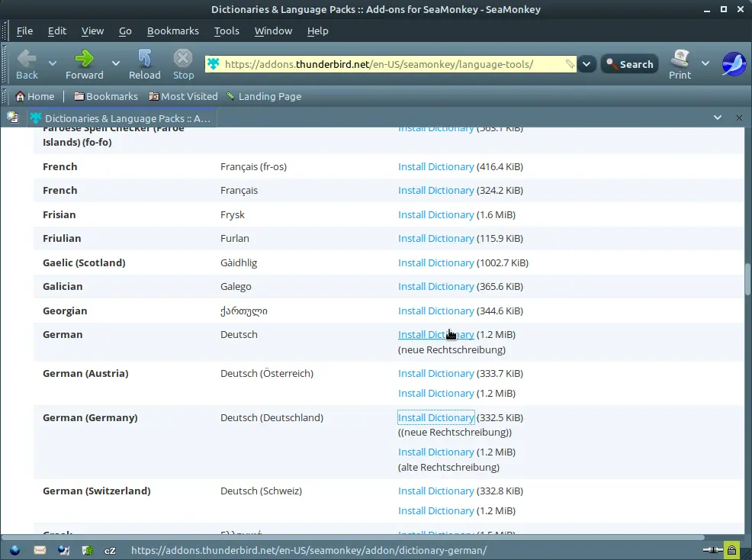Click Install Dictionary for Georgian

click(435, 311)
